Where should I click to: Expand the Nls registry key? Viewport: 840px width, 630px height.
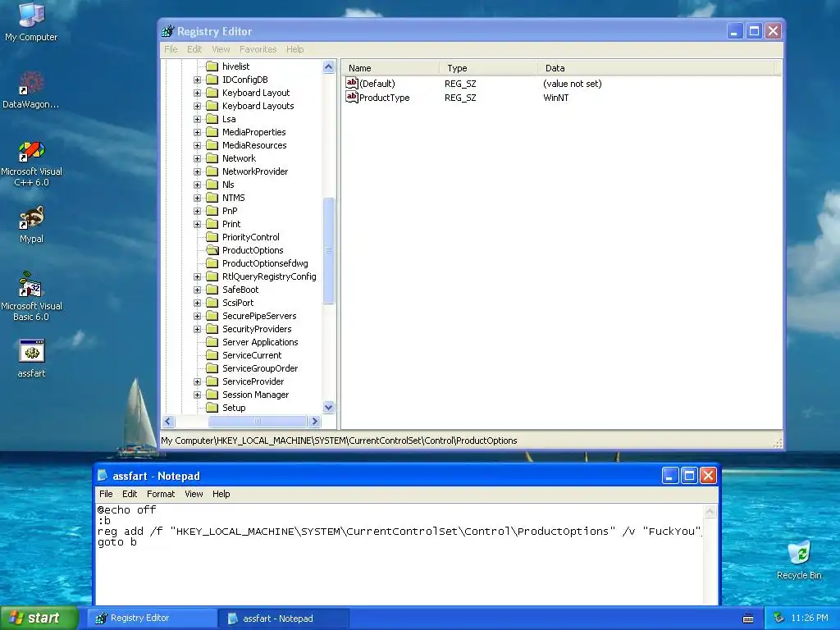(197, 185)
